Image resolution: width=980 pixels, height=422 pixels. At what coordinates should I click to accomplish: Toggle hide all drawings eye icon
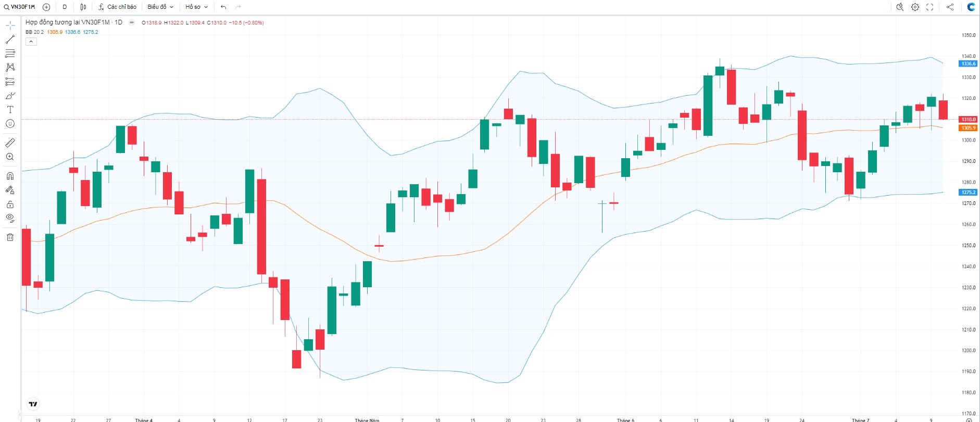10,218
